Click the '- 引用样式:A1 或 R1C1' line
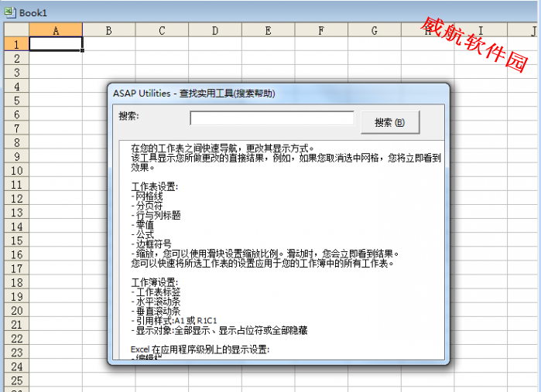The image size is (541, 392). point(174,321)
